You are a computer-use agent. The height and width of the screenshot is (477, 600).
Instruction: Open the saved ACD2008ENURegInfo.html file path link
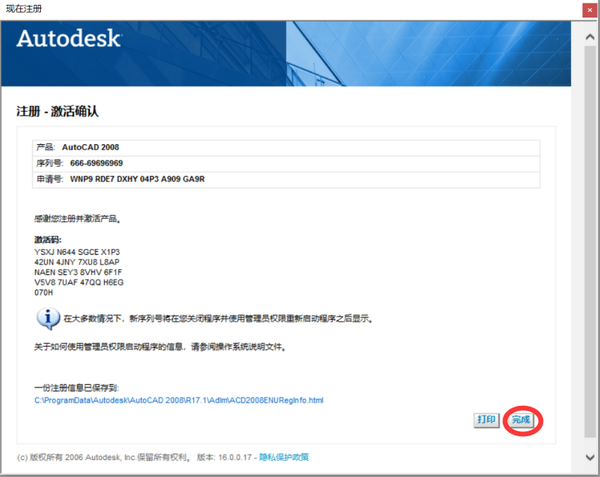coord(179,400)
